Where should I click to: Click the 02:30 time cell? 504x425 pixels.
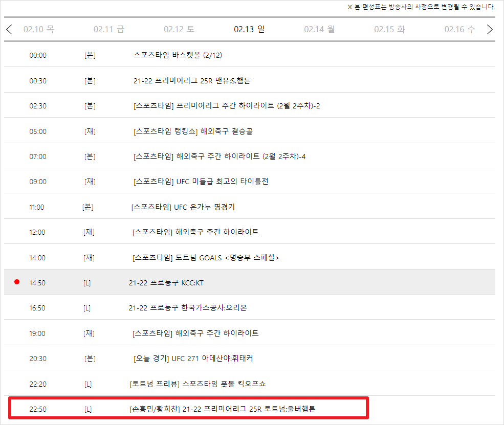pos(38,106)
